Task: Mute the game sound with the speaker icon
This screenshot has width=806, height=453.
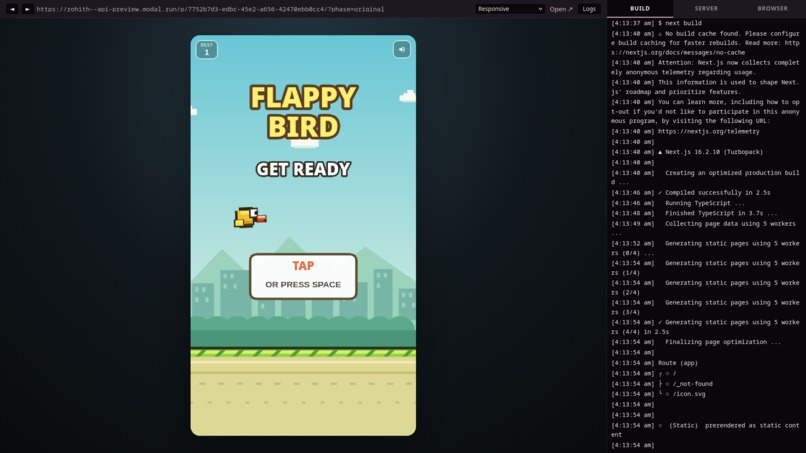Action: pos(401,49)
